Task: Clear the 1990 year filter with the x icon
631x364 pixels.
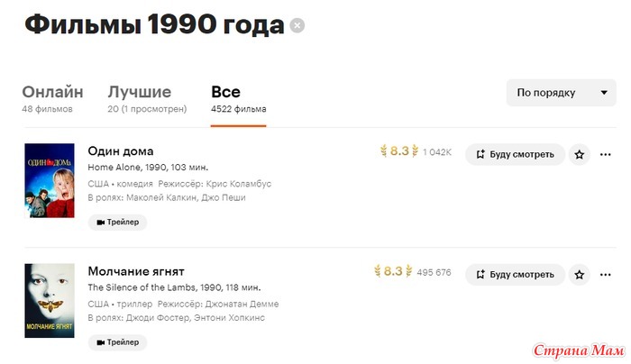Action: click(x=297, y=26)
